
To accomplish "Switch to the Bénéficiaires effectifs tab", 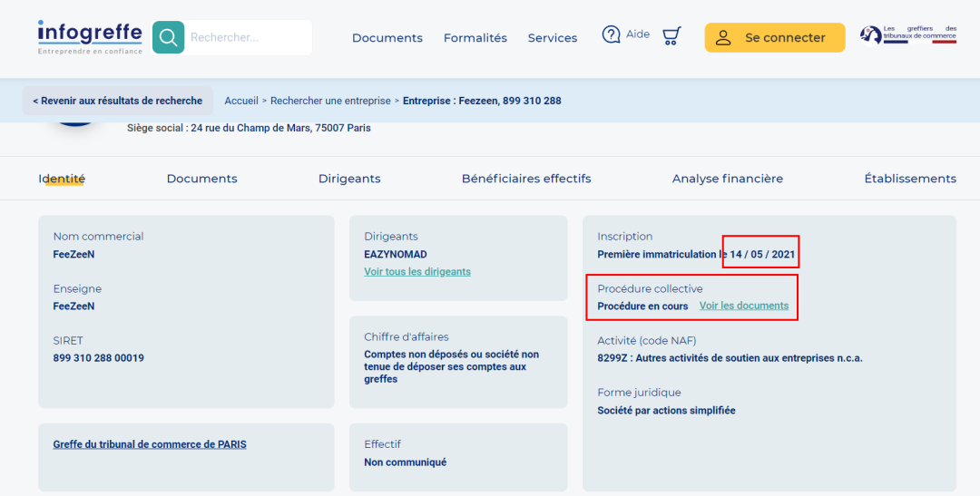I will pyautogui.click(x=526, y=179).
